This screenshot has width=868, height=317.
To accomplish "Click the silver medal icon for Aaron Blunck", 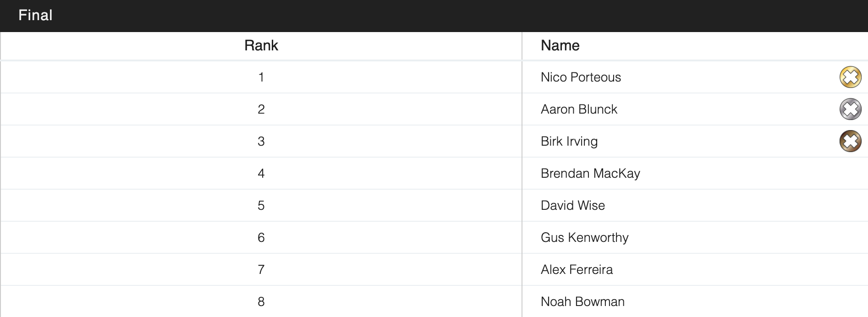I will (850, 109).
